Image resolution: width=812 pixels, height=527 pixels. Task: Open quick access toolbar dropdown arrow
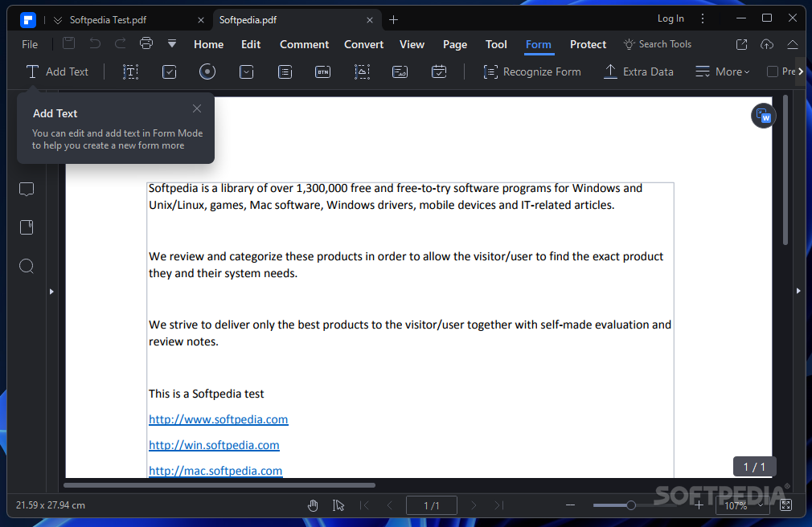(x=172, y=44)
